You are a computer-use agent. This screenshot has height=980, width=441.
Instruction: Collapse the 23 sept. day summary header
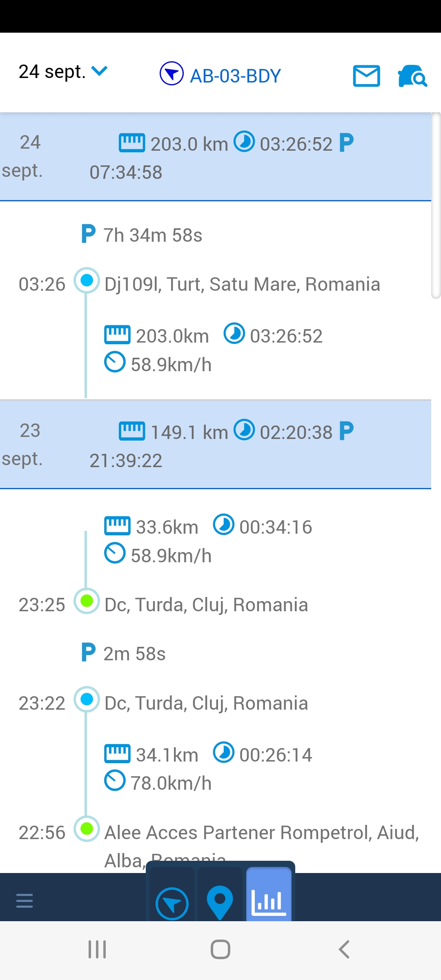216,445
